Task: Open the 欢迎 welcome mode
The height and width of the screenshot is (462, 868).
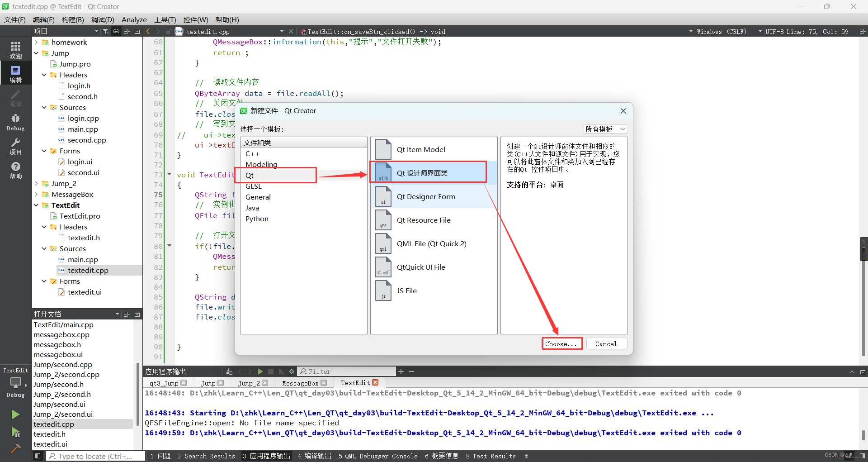Action: 16,50
